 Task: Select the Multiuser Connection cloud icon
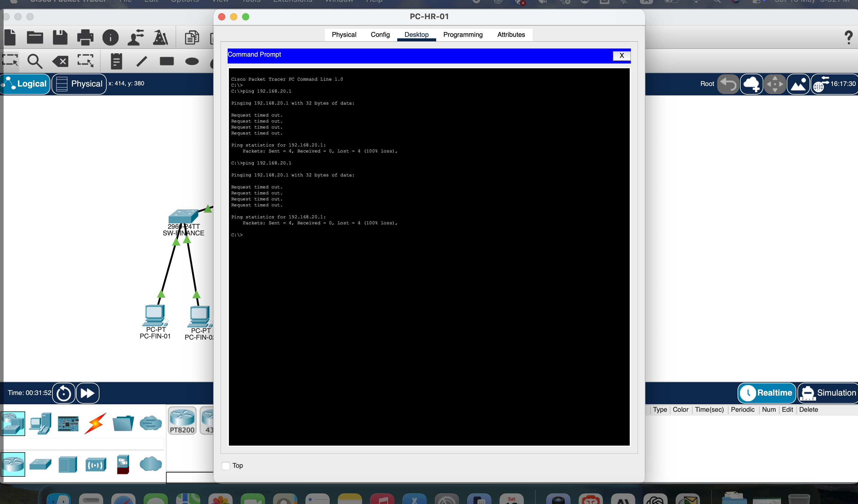tap(150, 423)
